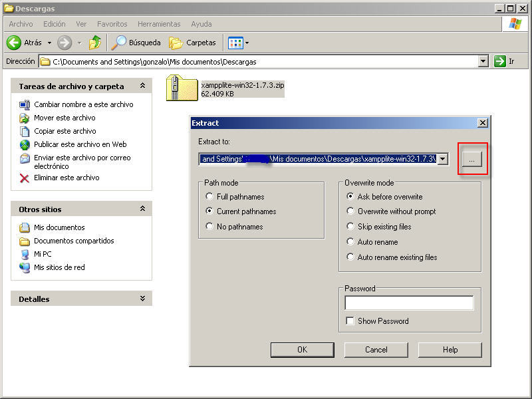532x399 pixels.
Task: Click the xampplite-win32-1.7.3.zip file icon
Action: pos(182,88)
